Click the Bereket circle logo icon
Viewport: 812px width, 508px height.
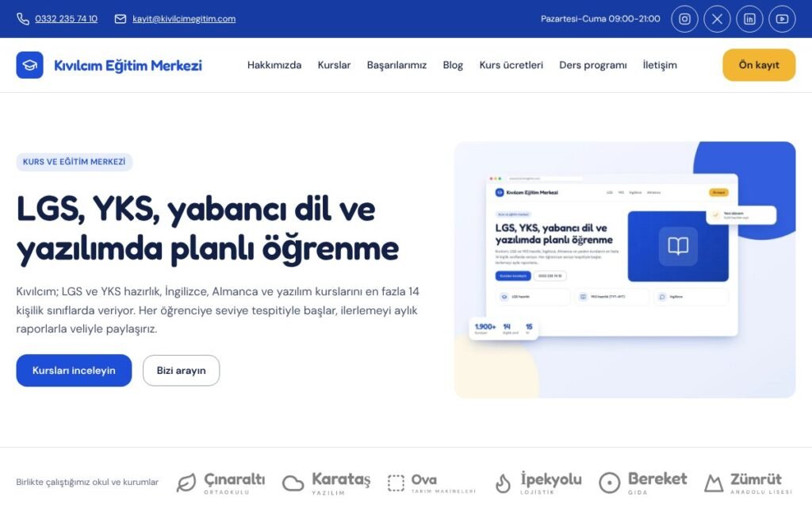[610, 483]
